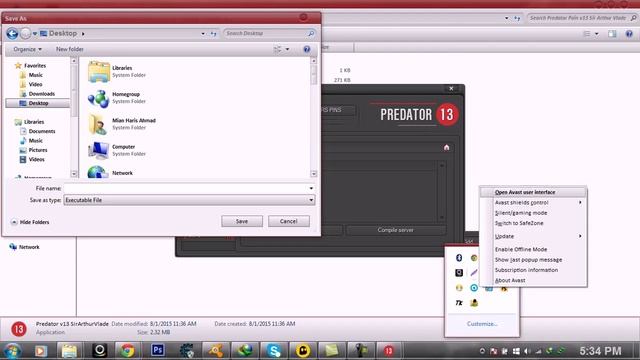
Task: Open the Windows Start orb
Action: pos(12,351)
